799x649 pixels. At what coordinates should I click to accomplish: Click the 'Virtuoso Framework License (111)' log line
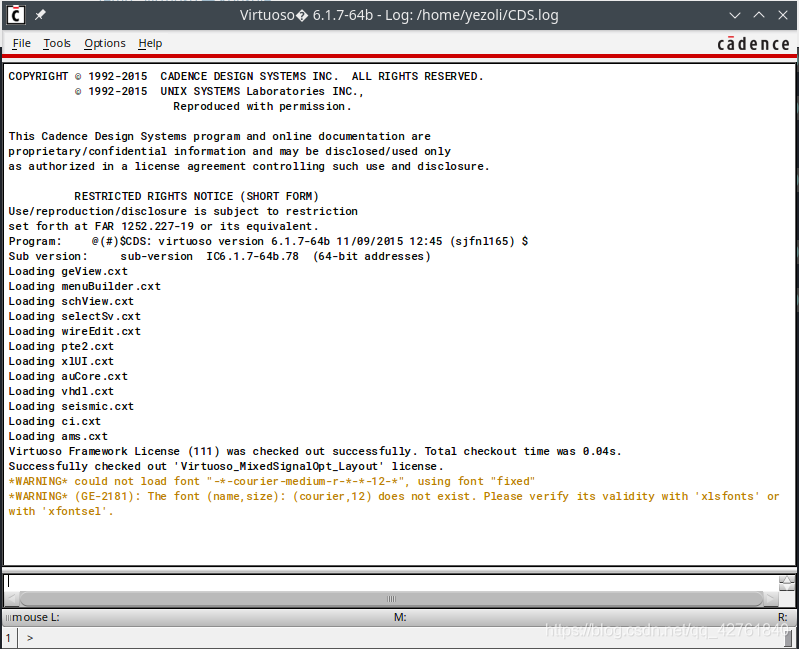point(315,451)
